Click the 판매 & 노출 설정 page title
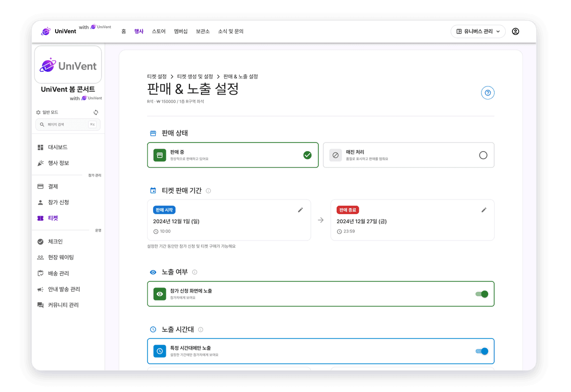 tap(193, 89)
